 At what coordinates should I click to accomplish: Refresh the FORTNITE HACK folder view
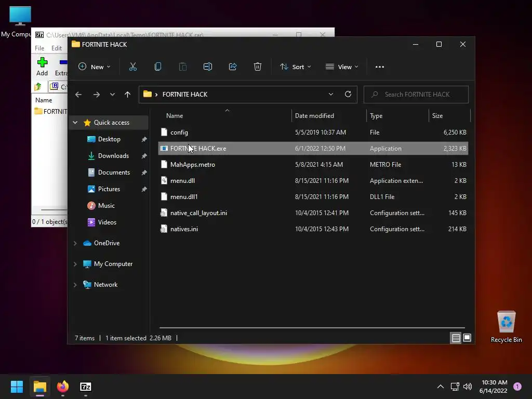(x=348, y=95)
